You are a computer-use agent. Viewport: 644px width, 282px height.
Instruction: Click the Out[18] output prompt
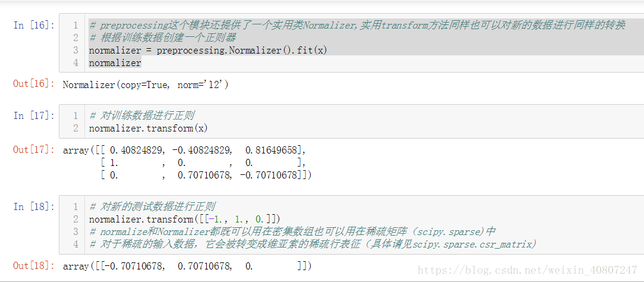34,265
